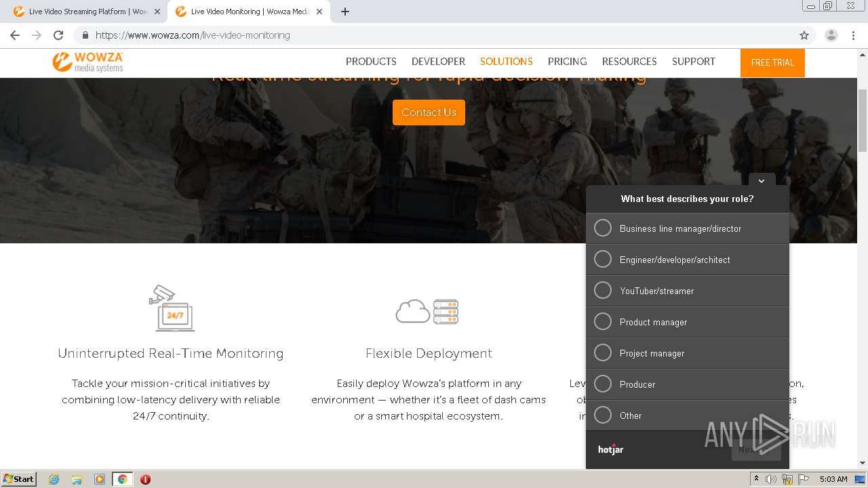Click Flexible Deployment heading
Viewport: 868px width, 488px height.
(x=429, y=353)
